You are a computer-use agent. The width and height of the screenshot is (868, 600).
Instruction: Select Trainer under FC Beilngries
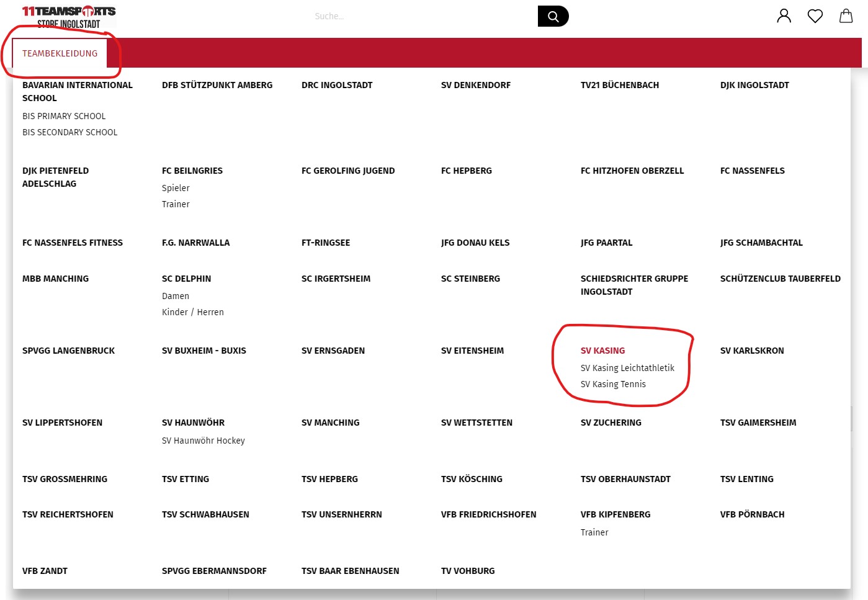coord(176,204)
